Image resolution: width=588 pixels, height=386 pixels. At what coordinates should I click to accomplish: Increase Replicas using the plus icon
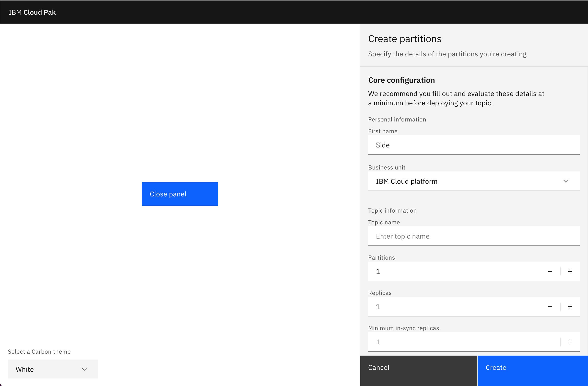[570, 306]
